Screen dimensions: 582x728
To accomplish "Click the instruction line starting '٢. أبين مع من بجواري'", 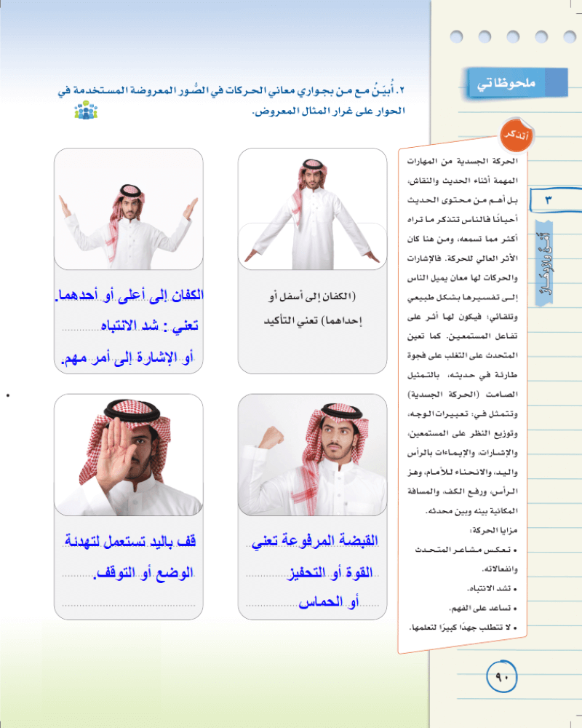I will coord(231,90).
